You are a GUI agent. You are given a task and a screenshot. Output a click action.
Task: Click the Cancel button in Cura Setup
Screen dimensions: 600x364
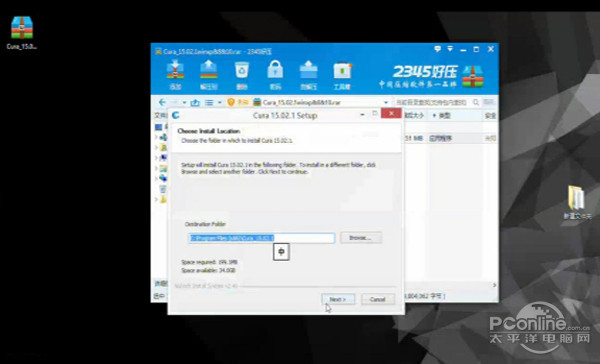[378, 299]
